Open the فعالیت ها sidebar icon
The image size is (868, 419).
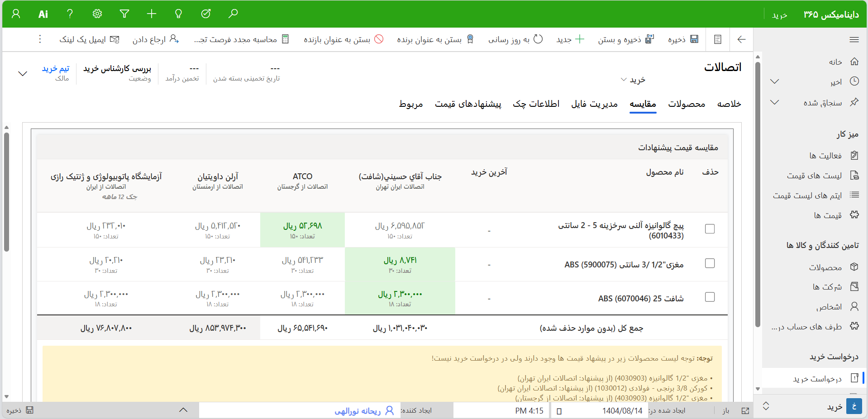pyautogui.click(x=832, y=156)
